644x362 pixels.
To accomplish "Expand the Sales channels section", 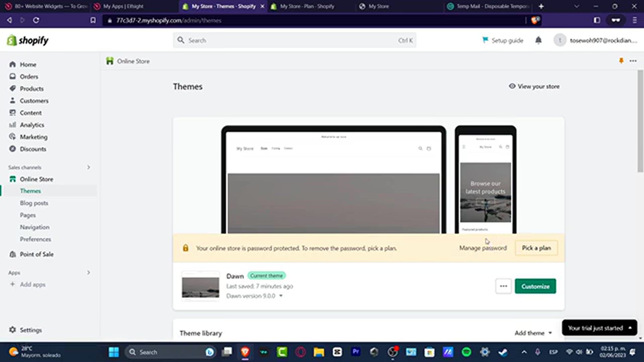I will pyautogui.click(x=89, y=167).
